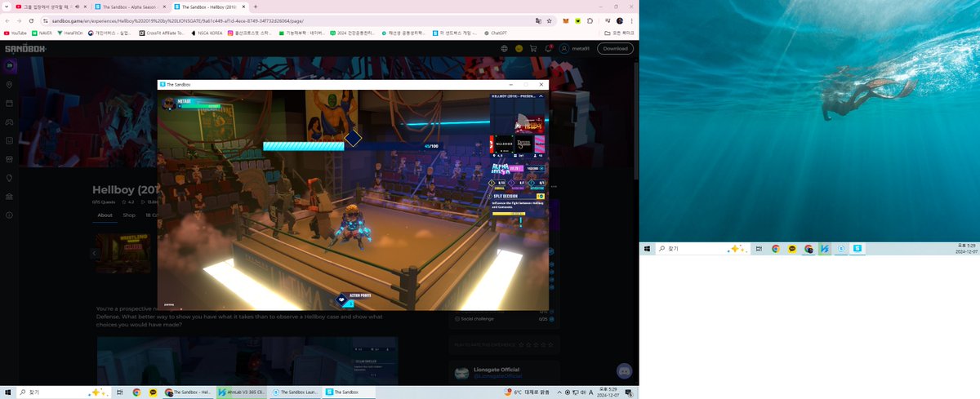The image size is (980, 399).
Task: Click Chrome icon on right monitor taskbar
Action: click(776, 248)
